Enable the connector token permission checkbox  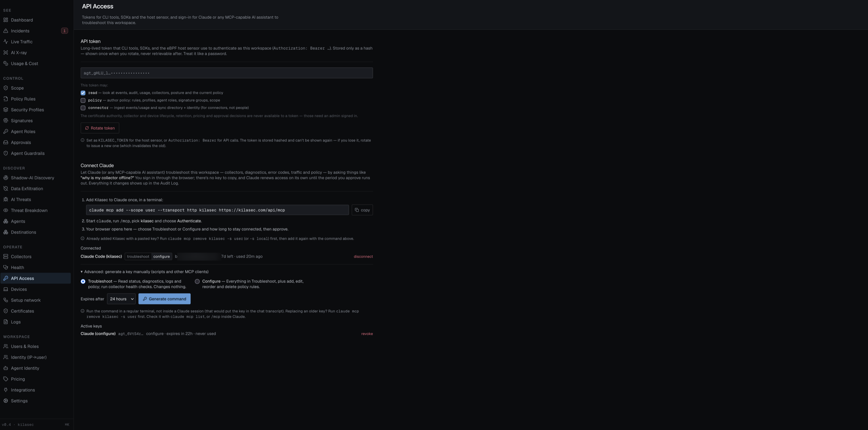click(x=83, y=108)
